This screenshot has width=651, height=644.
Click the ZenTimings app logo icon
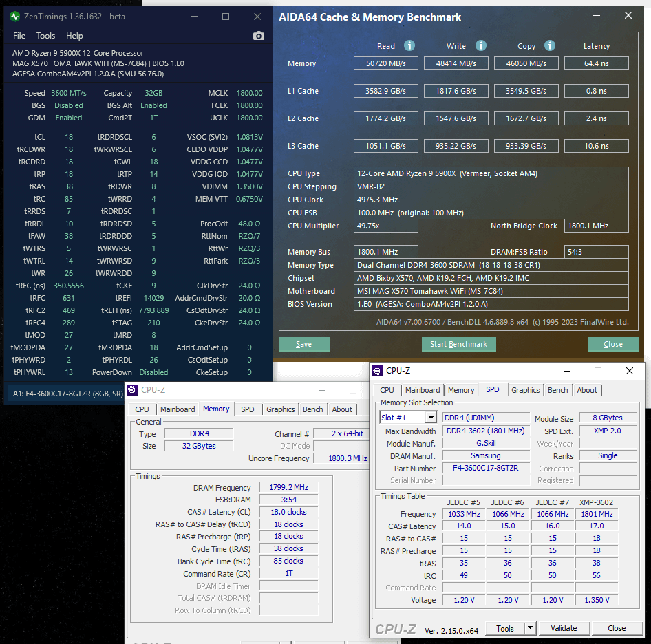(x=14, y=17)
